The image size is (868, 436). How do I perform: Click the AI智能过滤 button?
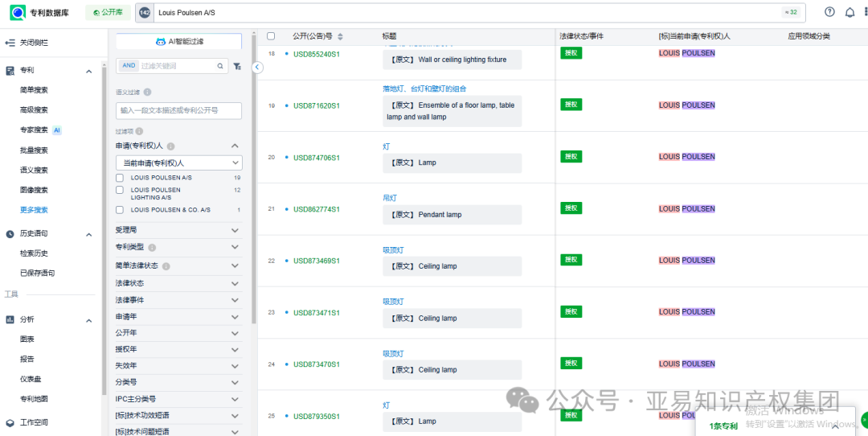(x=178, y=42)
